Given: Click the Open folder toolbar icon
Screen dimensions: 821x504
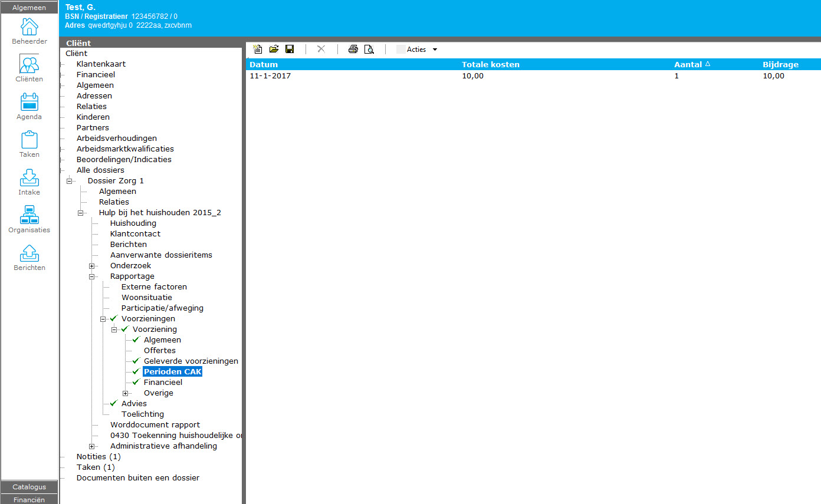Looking at the screenshot, I should tap(274, 50).
